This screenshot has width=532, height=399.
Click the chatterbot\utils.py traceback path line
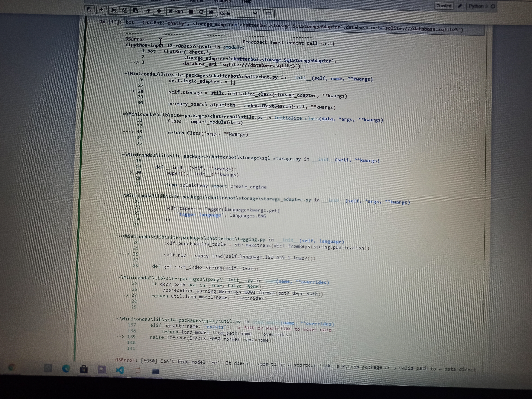click(x=253, y=117)
